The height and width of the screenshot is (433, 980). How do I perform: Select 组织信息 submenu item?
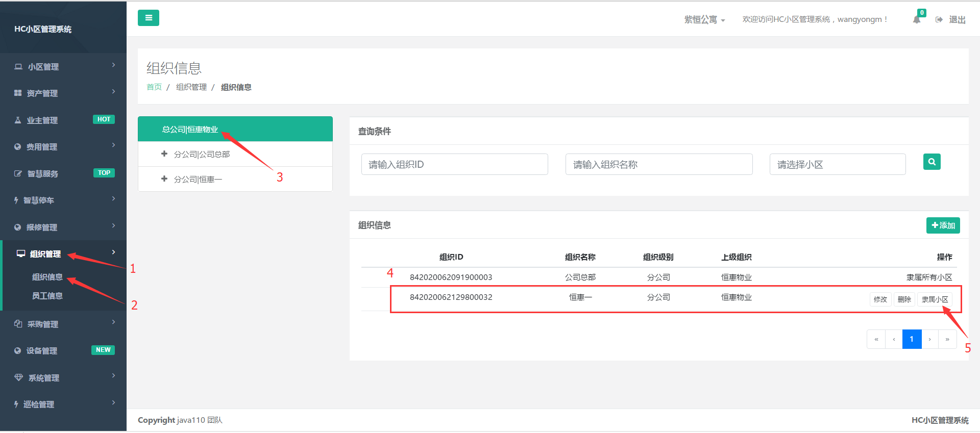(x=47, y=277)
